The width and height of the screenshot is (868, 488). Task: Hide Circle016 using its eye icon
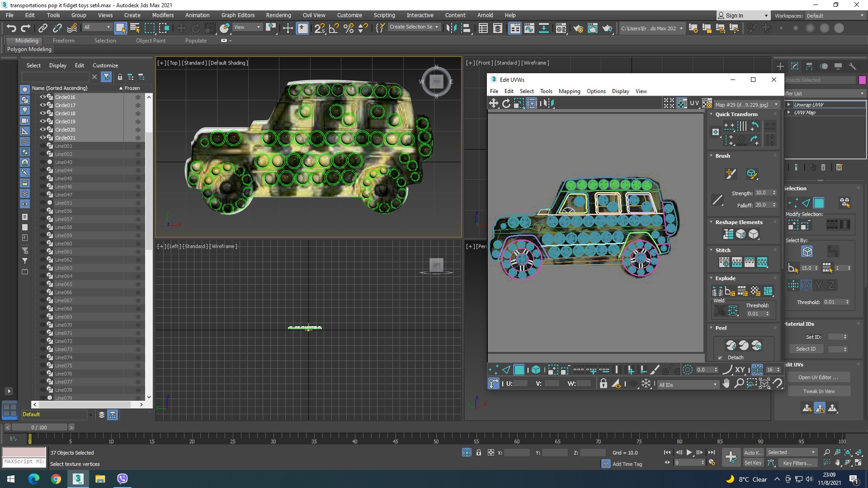43,97
